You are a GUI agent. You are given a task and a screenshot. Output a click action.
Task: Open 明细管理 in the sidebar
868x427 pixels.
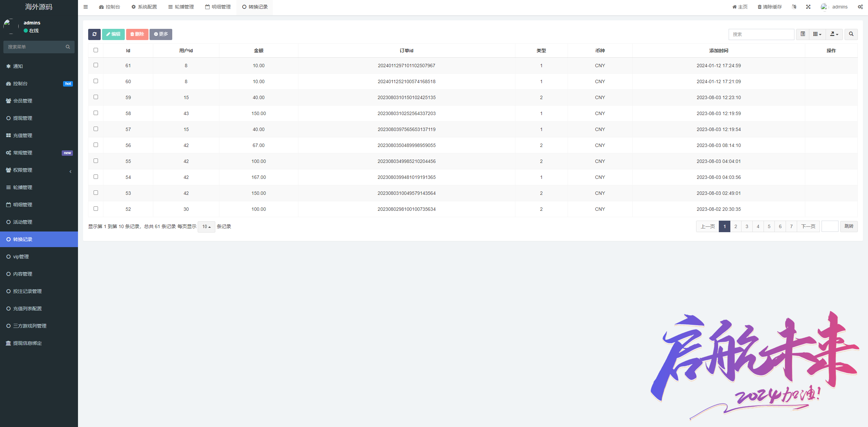pyautogui.click(x=39, y=205)
